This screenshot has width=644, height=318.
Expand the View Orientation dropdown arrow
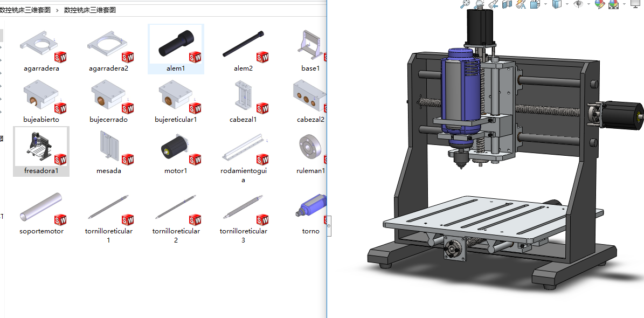(545, 4)
